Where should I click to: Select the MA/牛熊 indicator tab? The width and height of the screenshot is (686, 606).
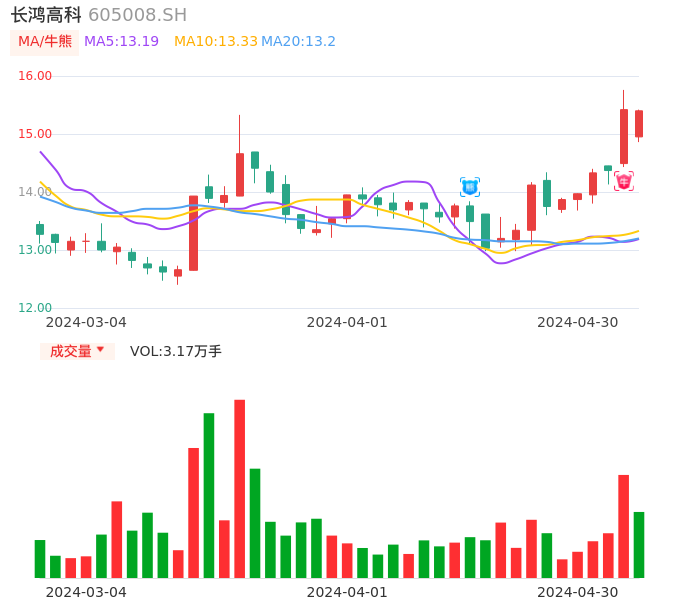pyautogui.click(x=44, y=41)
